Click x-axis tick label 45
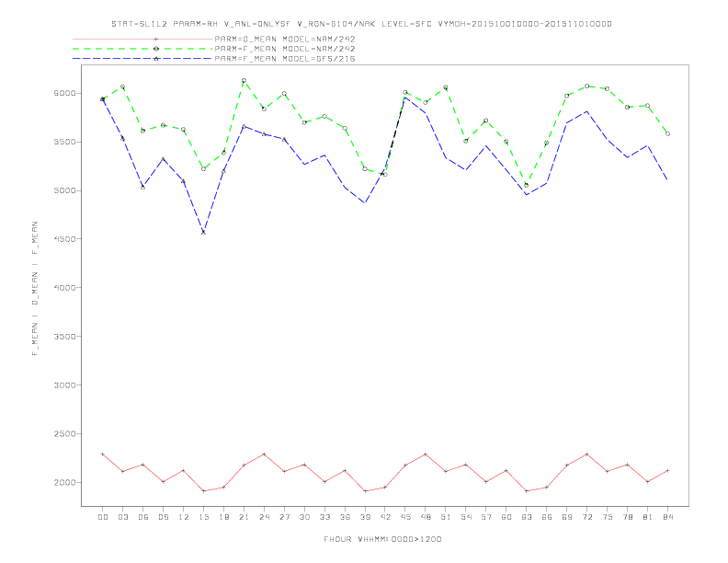 tap(405, 517)
